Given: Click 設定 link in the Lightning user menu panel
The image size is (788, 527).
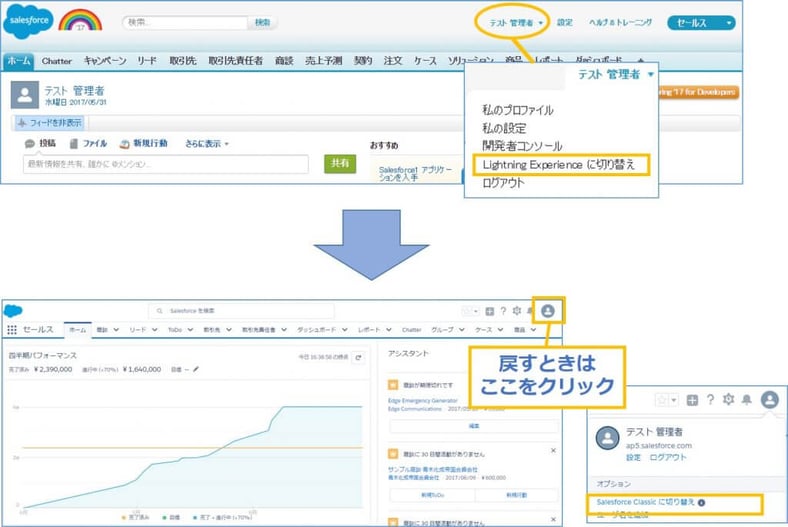Looking at the screenshot, I should point(633,458).
